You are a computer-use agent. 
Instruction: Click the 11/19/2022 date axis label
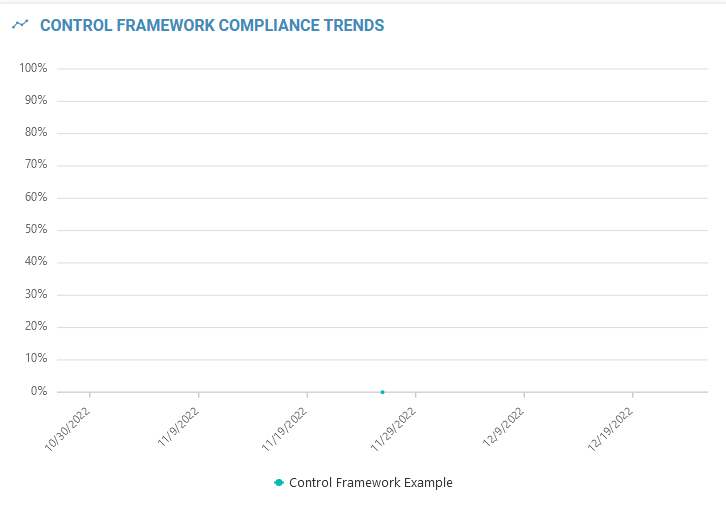pyautogui.click(x=286, y=429)
